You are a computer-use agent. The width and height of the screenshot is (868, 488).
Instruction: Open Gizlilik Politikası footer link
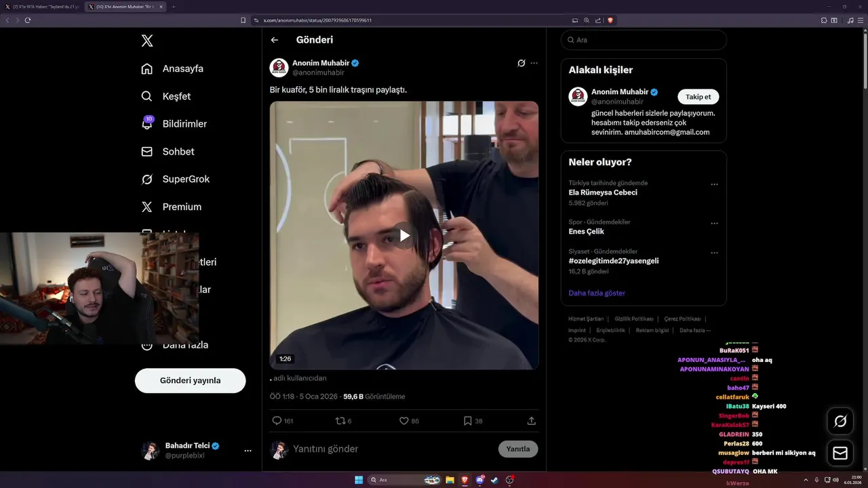pyautogui.click(x=634, y=319)
